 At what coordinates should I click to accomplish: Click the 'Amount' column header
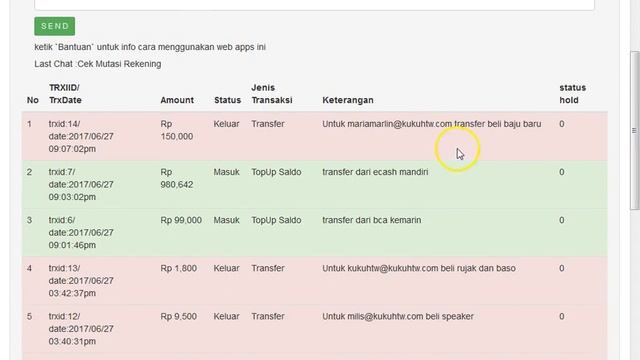tap(177, 100)
